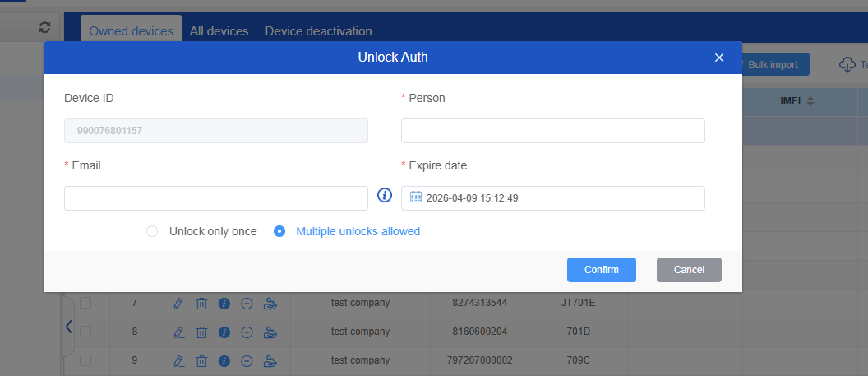The height and width of the screenshot is (376, 868).
Task: Select the Unlock only once option
Action: tap(152, 231)
